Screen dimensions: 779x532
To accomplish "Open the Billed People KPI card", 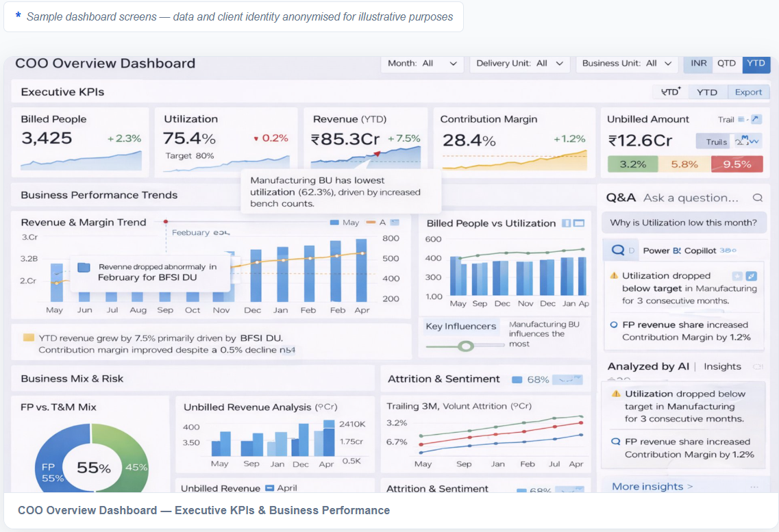I will click(80, 142).
